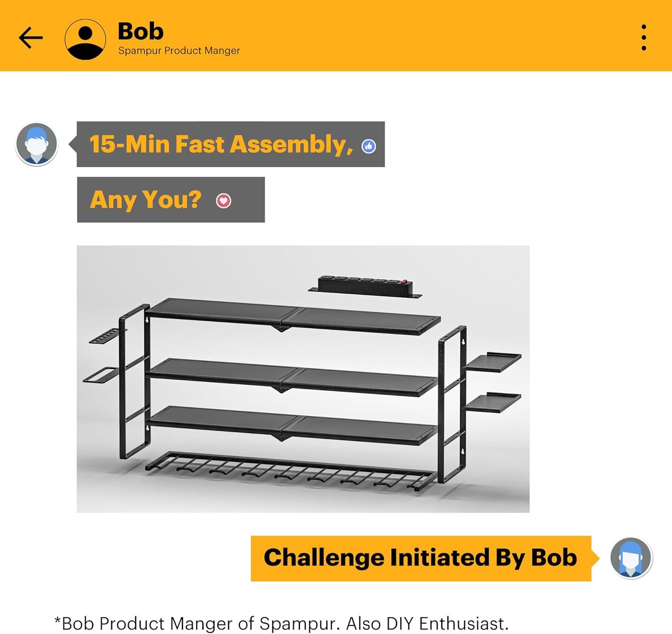
Task: Open Bob's black profile avatar icon
Action: (x=85, y=39)
